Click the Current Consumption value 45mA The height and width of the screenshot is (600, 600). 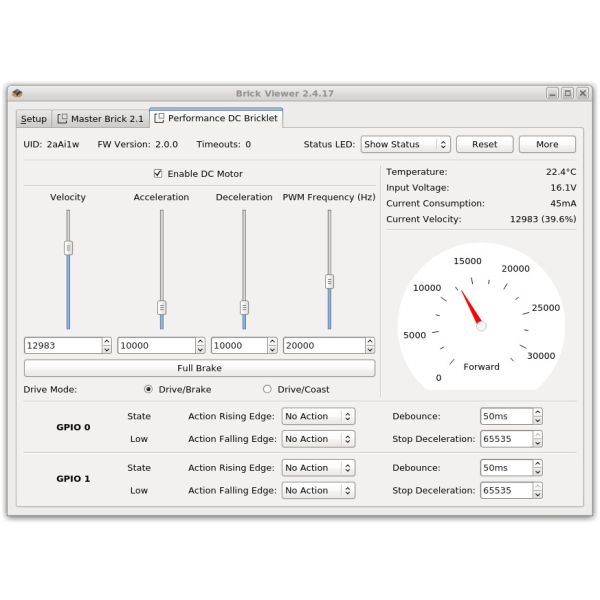point(563,203)
